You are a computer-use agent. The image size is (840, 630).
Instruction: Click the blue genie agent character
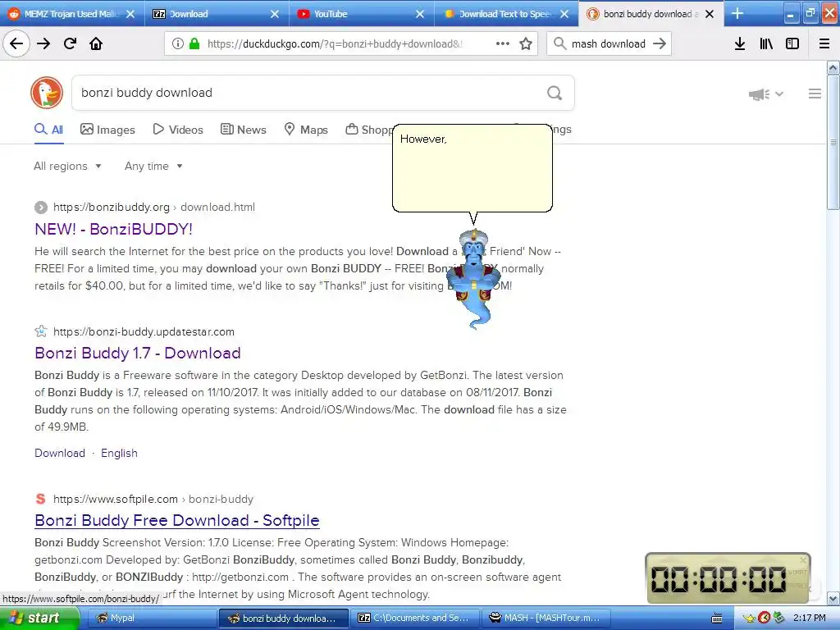[474, 279]
